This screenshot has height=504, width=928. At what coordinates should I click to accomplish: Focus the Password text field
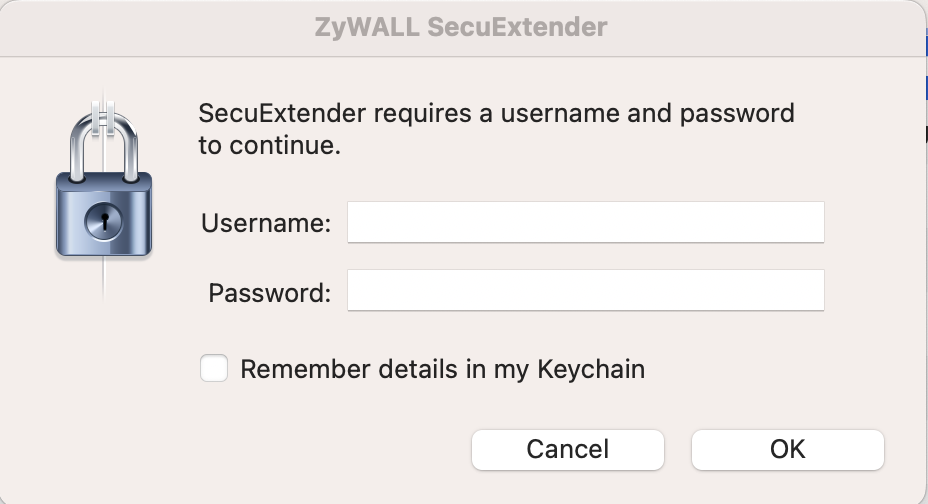pos(585,291)
